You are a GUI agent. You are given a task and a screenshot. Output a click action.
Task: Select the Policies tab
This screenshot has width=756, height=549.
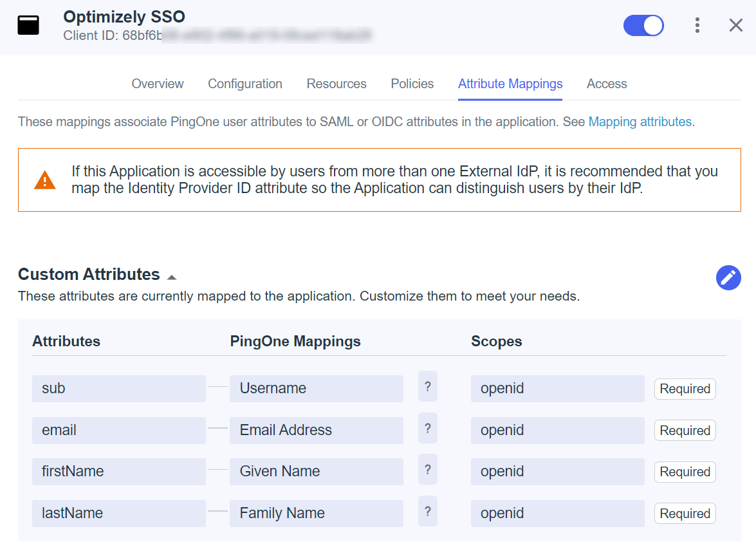tap(412, 84)
